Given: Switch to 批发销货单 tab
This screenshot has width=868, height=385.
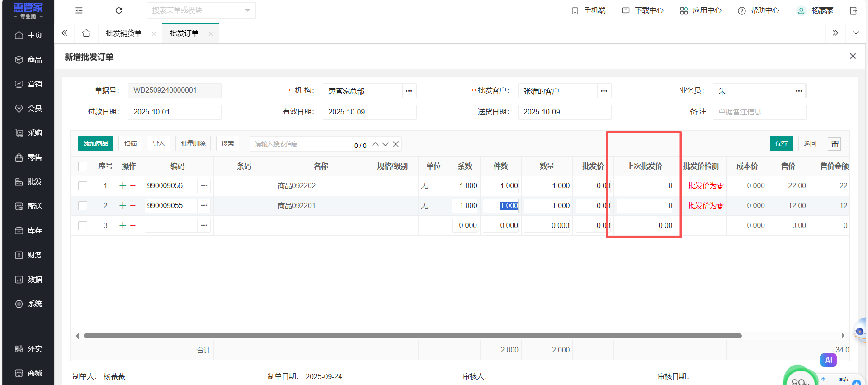Looking at the screenshot, I should point(123,33).
